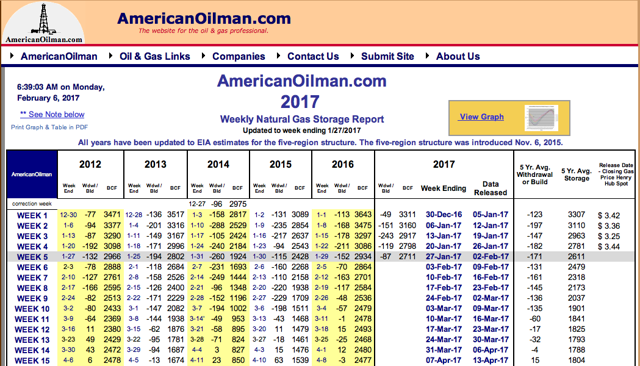Select the WEEK 5 row label

32,257
